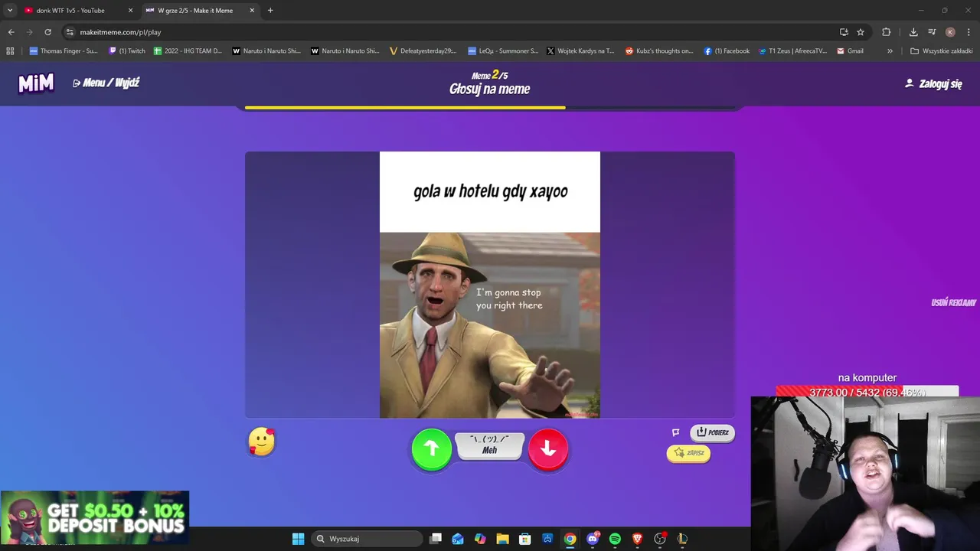This screenshot has height=551, width=980.
Task: Open Discord from taskbar
Action: [x=593, y=539]
